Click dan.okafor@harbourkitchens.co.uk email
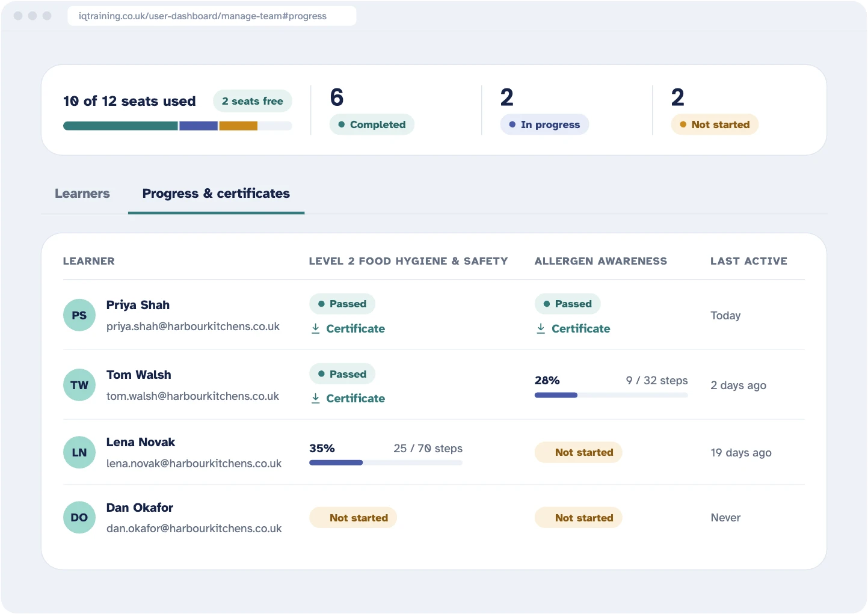 (x=194, y=529)
